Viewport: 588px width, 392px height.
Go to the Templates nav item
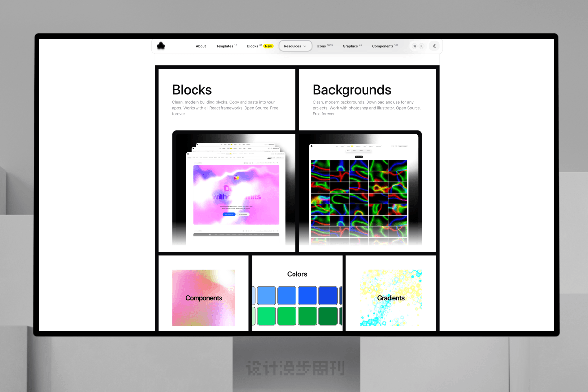224,46
